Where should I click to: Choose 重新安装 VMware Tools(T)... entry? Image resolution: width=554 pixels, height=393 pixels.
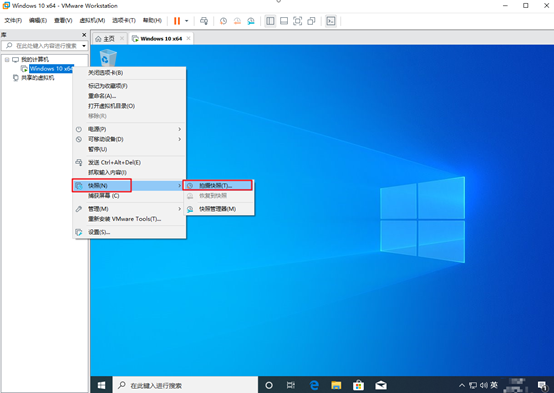coord(129,219)
